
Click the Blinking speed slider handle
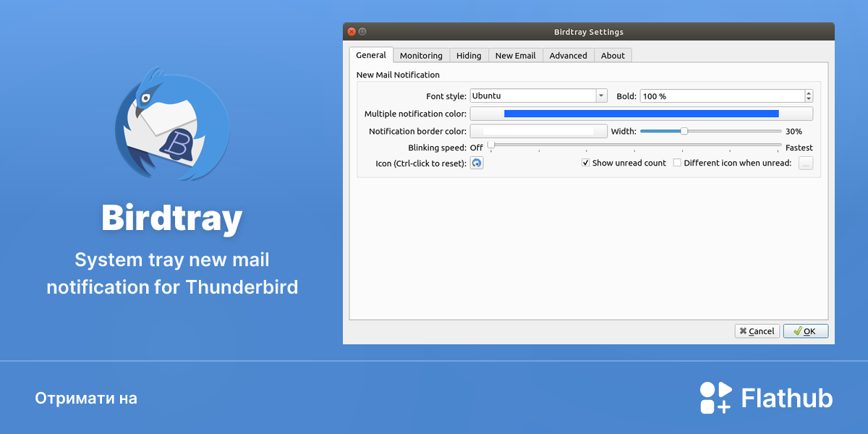point(491,145)
